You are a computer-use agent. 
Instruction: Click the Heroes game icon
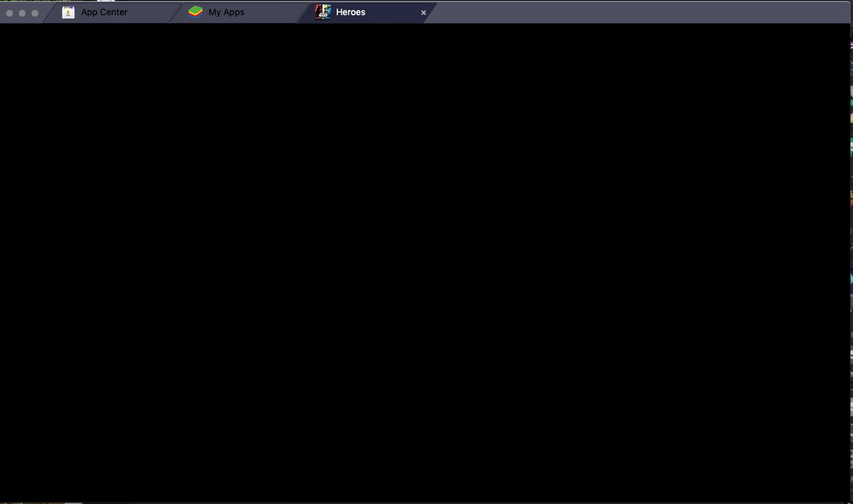pyautogui.click(x=323, y=12)
